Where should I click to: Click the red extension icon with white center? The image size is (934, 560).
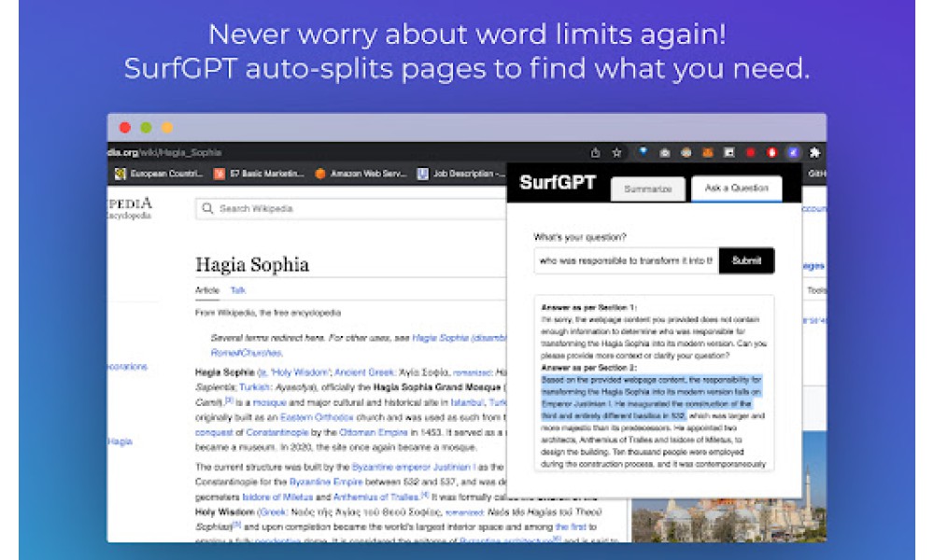(772, 153)
